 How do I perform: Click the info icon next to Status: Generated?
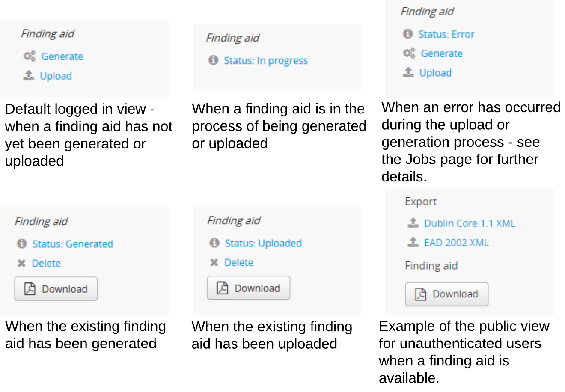pyautogui.click(x=22, y=244)
